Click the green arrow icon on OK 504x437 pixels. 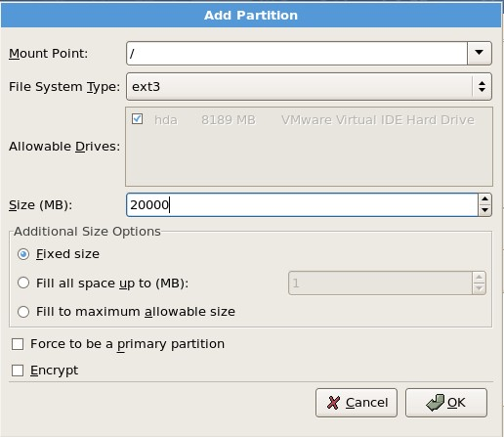(435, 403)
